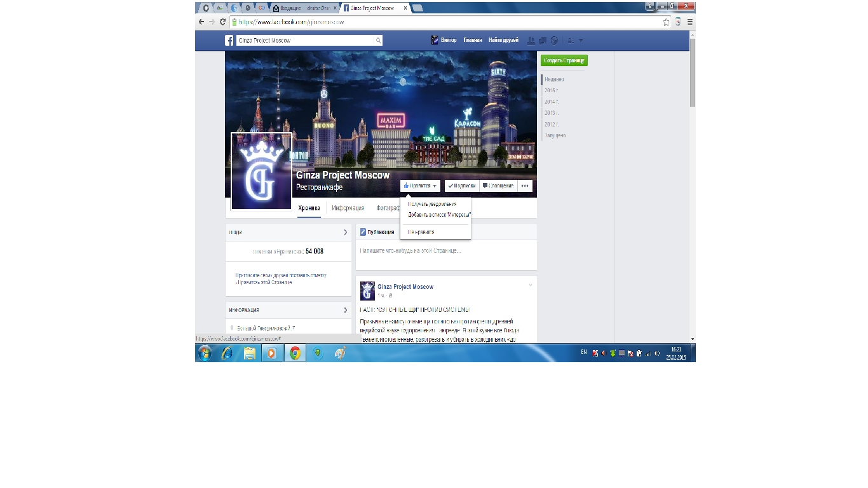Image resolution: width=868 pixels, height=488 pixels.
Task: Open the privacy shortcuts lock icon
Action: click(x=571, y=41)
